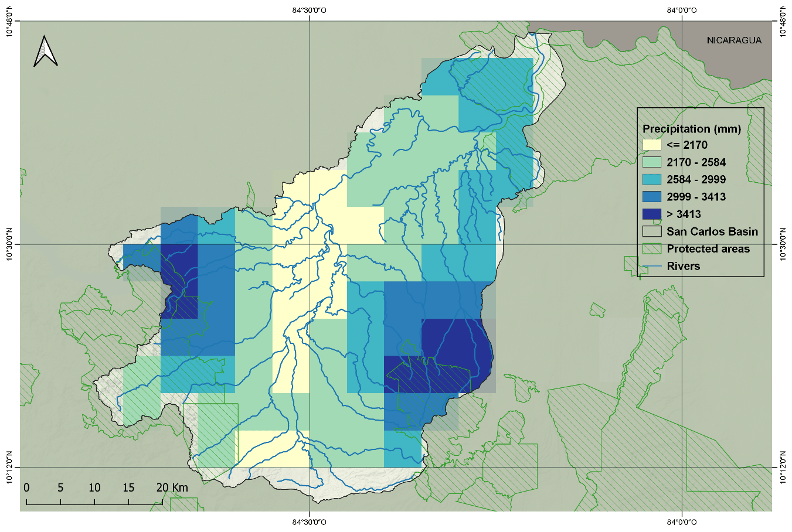Image resolution: width=792 pixels, height=532 pixels.
Task: Click the left 10°48'0"N latitude label
Action: pos(9,21)
